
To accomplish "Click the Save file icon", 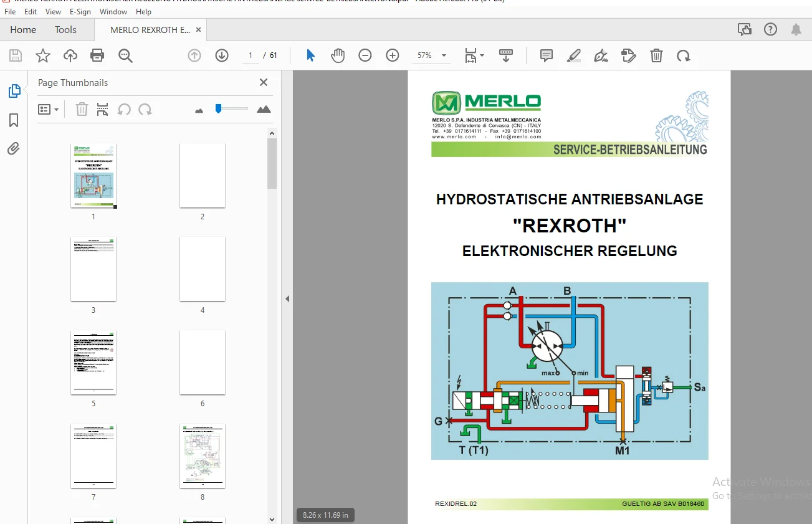I will (x=16, y=55).
